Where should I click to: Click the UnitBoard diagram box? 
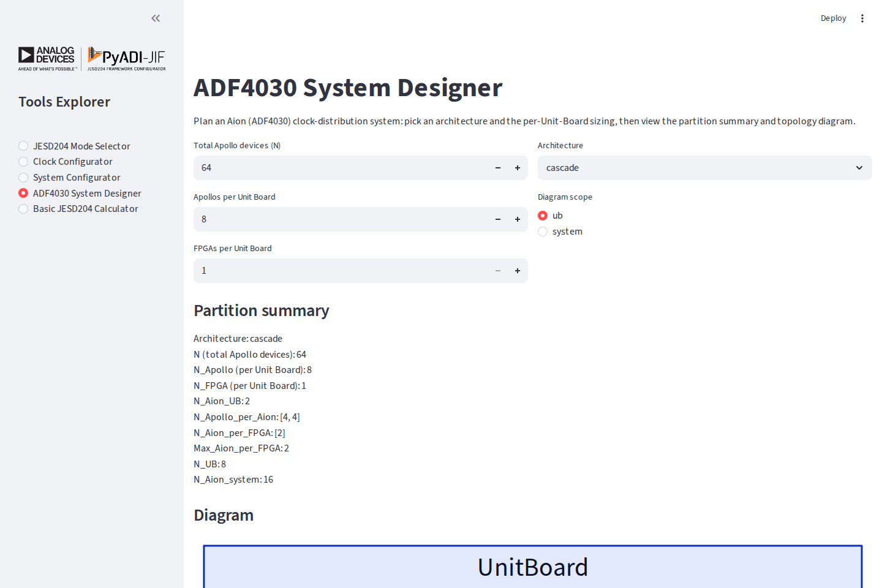click(x=533, y=567)
